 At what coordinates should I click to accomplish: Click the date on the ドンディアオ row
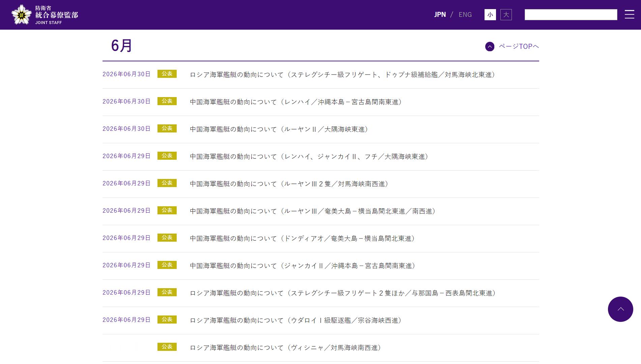[x=126, y=238]
